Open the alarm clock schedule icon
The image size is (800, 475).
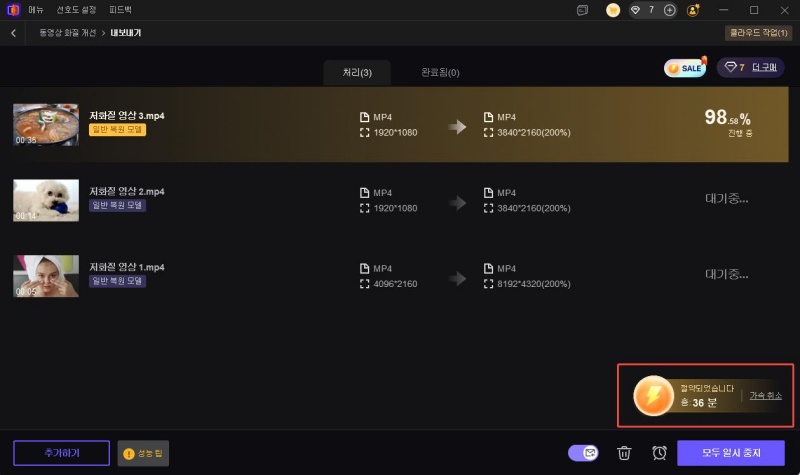(659, 453)
